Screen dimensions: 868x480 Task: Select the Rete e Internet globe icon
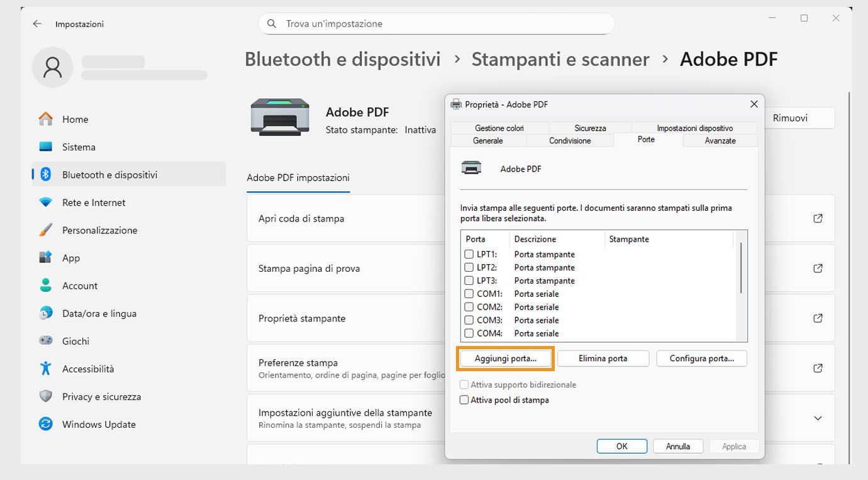(x=44, y=202)
